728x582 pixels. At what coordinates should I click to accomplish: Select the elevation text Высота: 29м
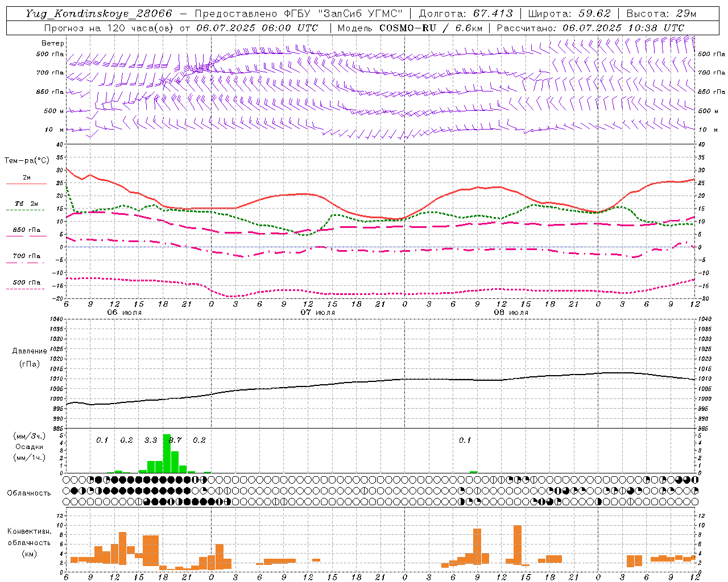click(x=660, y=14)
